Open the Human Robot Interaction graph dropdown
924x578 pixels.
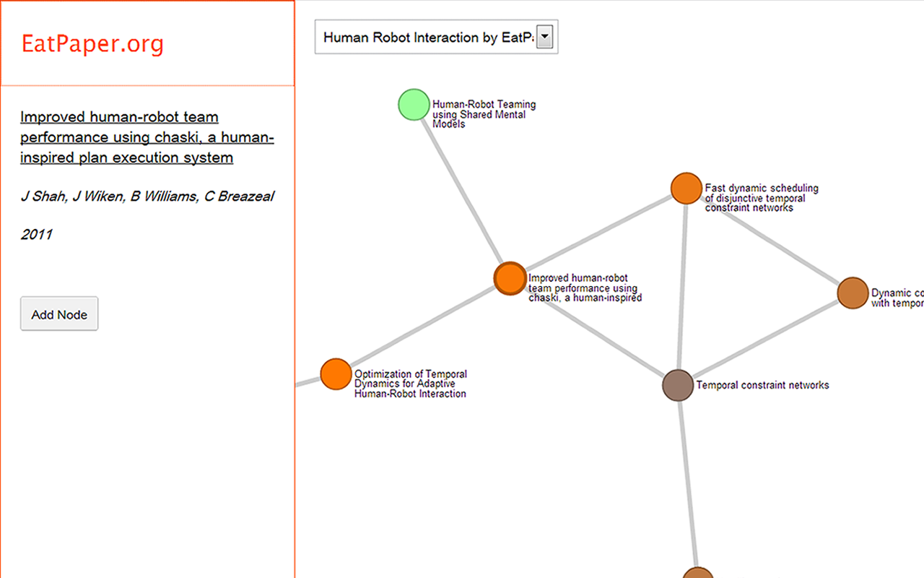pyautogui.click(x=437, y=37)
